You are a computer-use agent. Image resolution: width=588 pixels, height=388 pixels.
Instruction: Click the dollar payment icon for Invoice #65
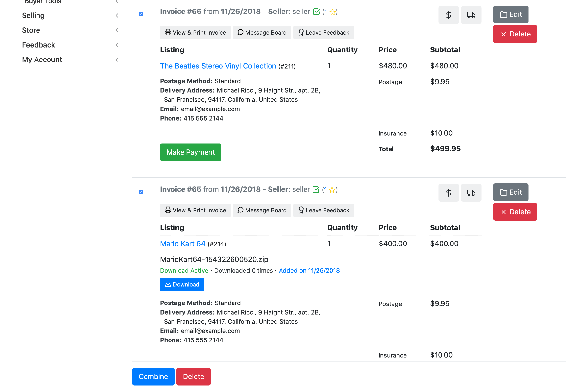[x=448, y=193]
